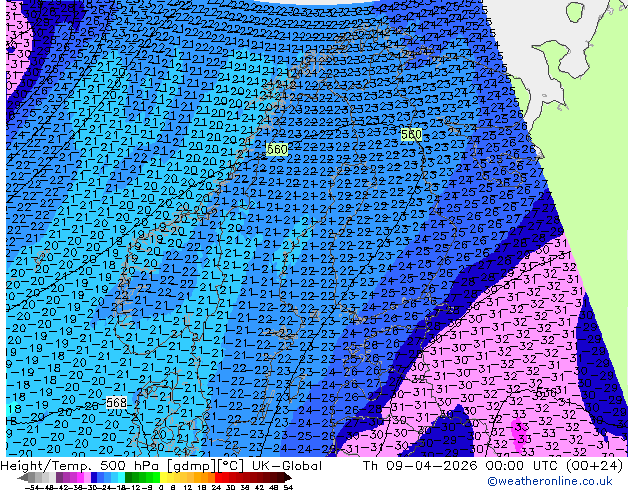Click the '(00+24)' forecast offset text
This screenshot has height=490, width=634.
click(x=594, y=466)
